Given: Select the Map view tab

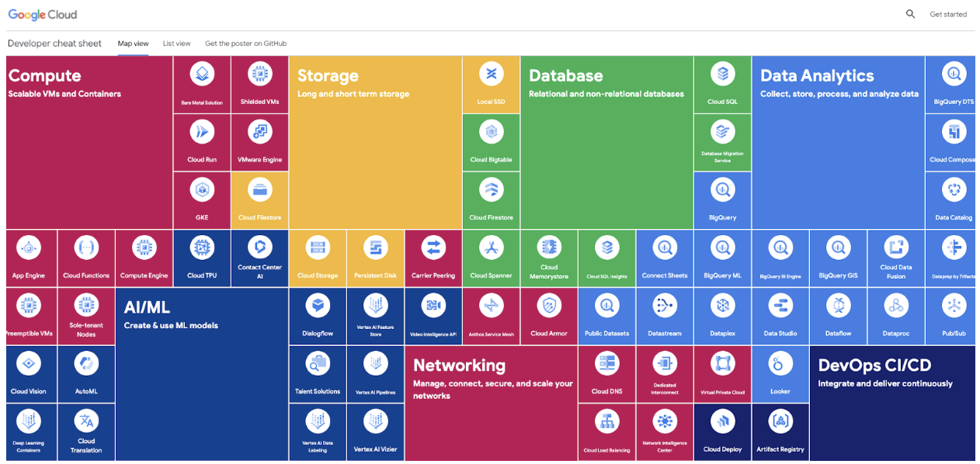Looking at the screenshot, I should pos(133,43).
